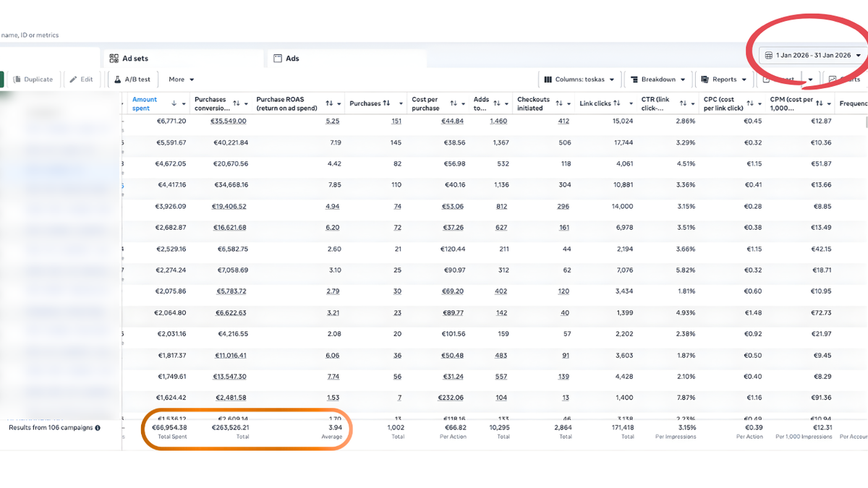This screenshot has width=868, height=488.
Task: Click the Ad sets grid icon
Action: 114,59
